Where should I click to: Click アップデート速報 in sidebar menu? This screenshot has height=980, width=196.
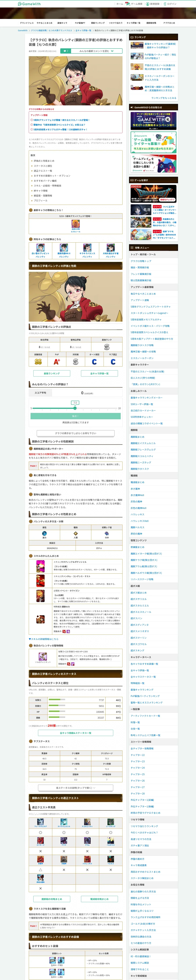tap(140, 300)
